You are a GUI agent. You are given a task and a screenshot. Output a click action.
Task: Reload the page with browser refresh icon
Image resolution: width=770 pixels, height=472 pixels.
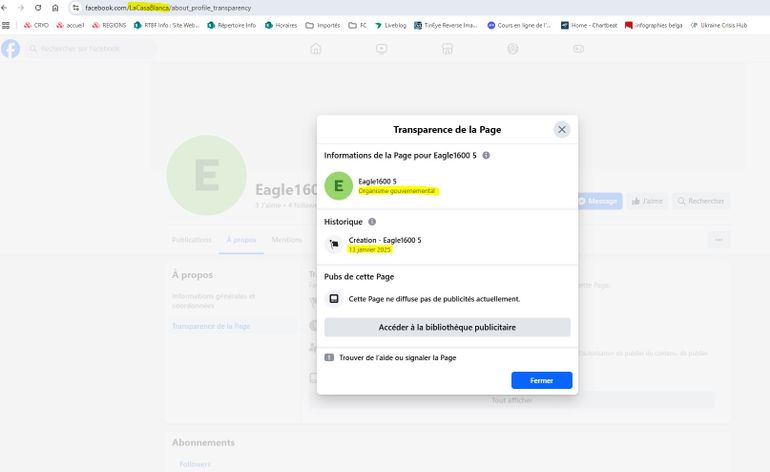point(38,8)
